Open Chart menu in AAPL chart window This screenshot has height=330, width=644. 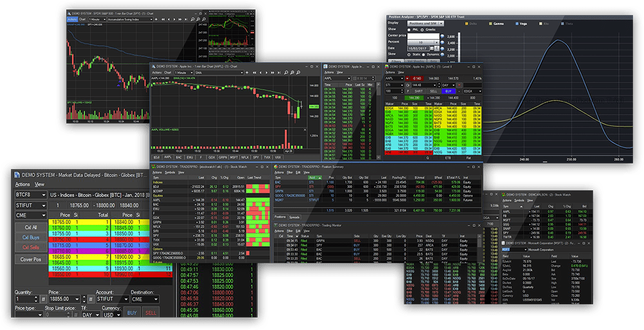(167, 73)
